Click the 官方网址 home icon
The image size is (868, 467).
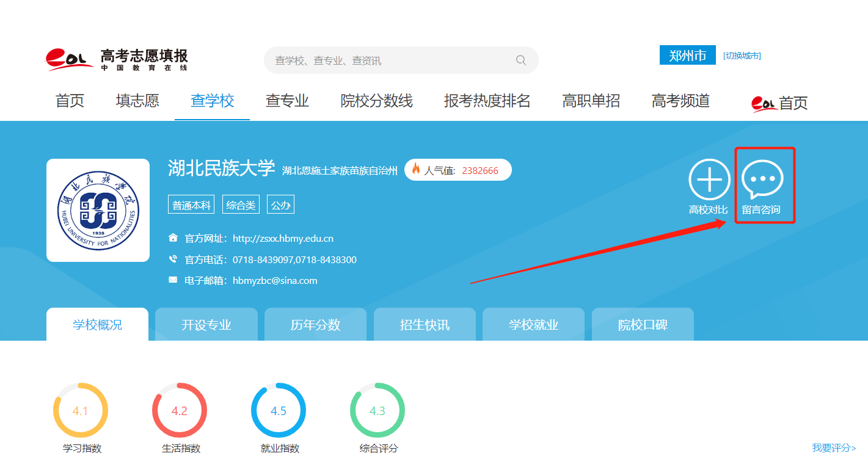click(173, 238)
